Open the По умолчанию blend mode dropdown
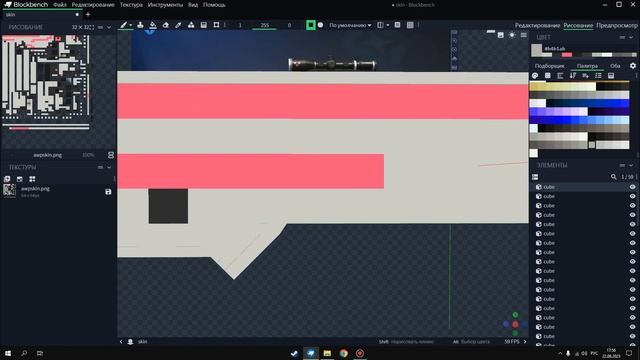The height and width of the screenshot is (360, 640). (x=350, y=25)
